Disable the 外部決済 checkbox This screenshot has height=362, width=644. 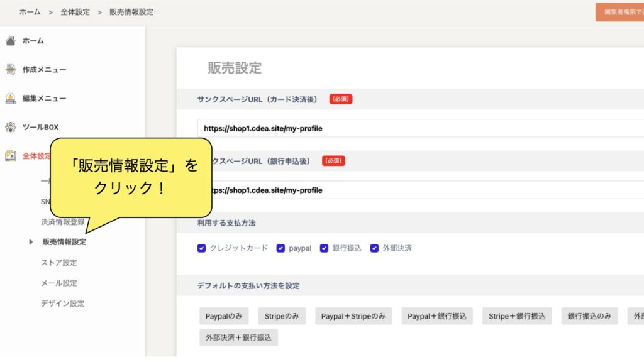pyautogui.click(x=374, y=248)
